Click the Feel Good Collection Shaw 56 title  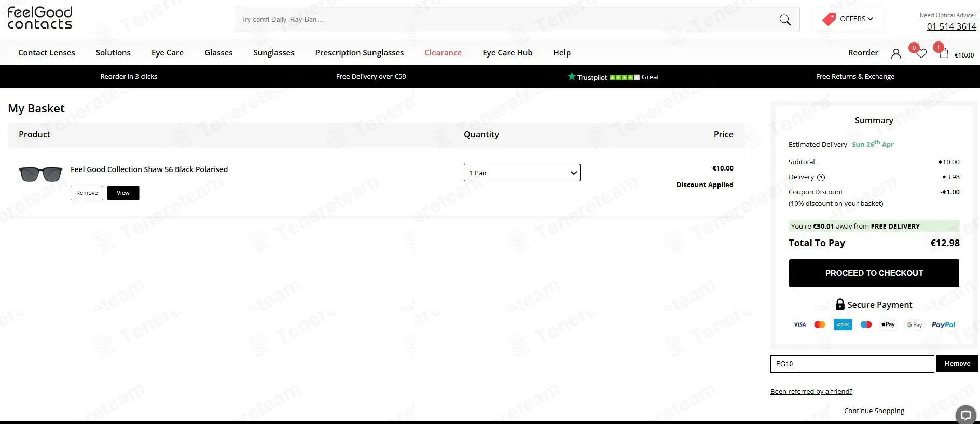click(149, 169)
